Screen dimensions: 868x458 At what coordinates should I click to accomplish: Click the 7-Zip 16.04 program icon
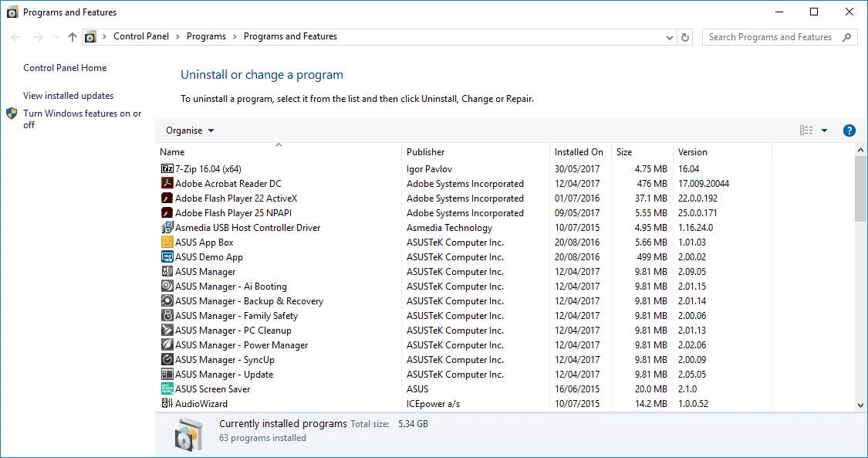click(167, 168)
